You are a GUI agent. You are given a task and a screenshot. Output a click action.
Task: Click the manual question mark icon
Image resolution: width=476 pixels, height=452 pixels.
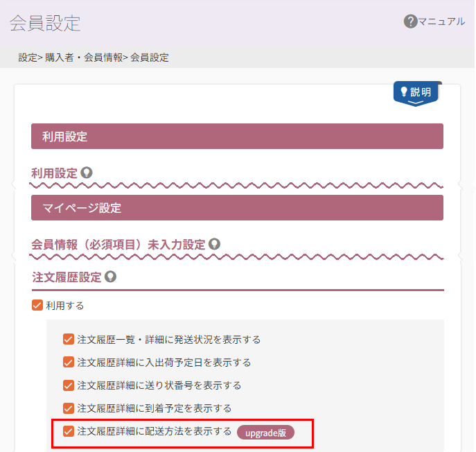[410, 21]
